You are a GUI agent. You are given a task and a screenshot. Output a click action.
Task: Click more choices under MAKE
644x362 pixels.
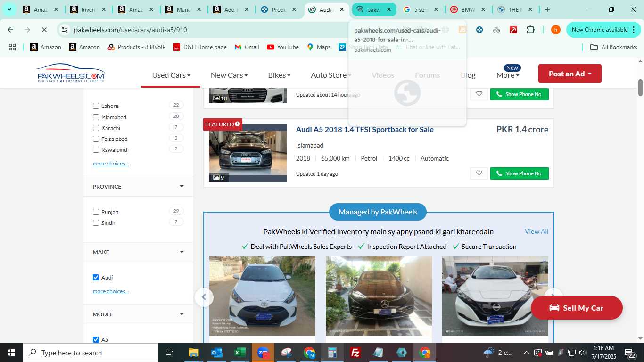tap(111, 291)
